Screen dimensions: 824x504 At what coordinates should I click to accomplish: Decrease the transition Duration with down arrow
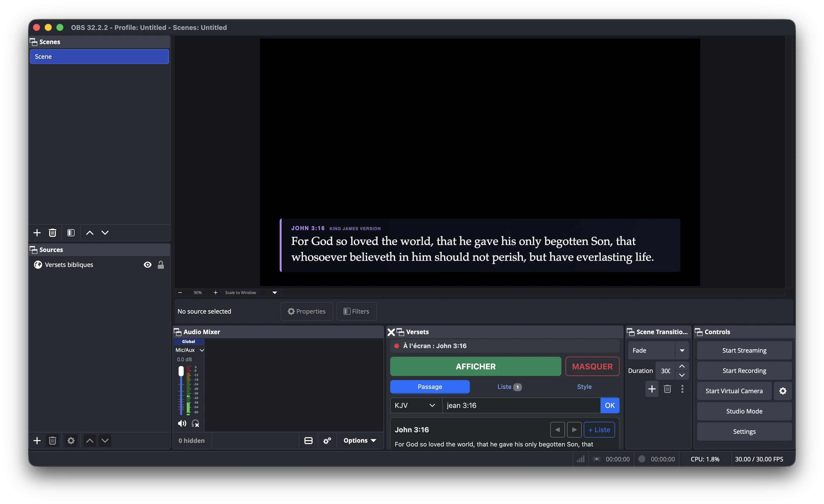pos(682,375)
